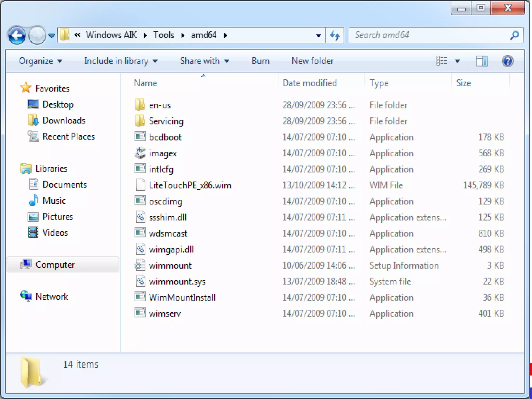Open the Include in library menu
532x399 pixels.
(x=121, y=61)
